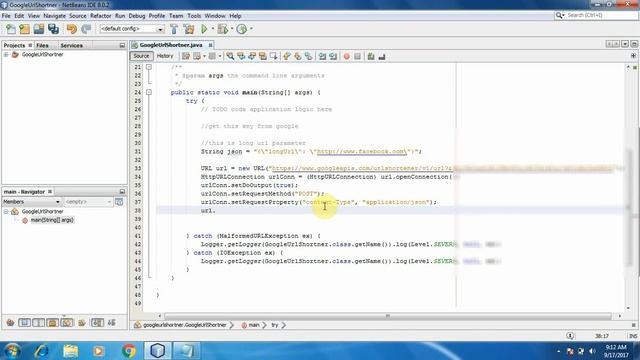
Task: Toggle Bookmark icon in editor toolbar
Action: coord(309,56)
